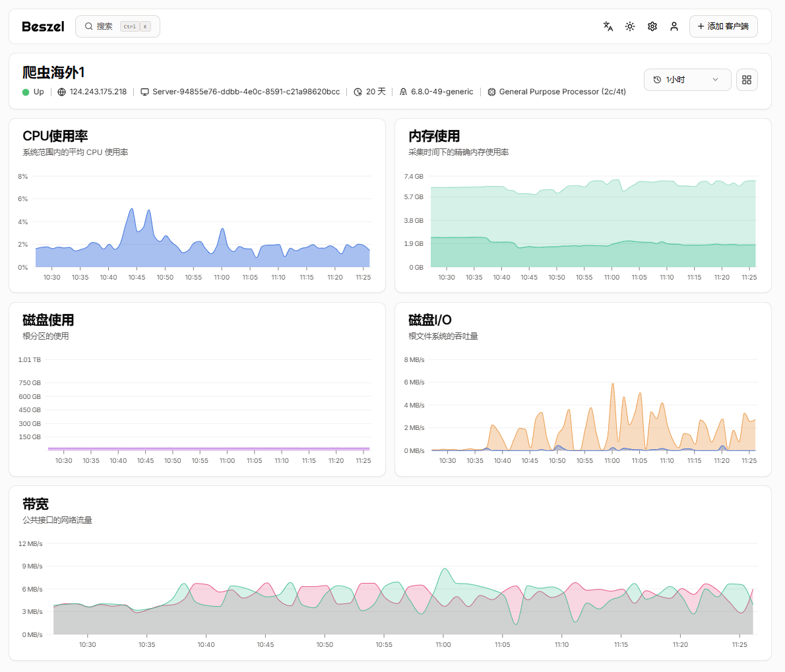Viewport: 785px width, 672px height.
Task: Open the settings gear icon
Action: 652,26
